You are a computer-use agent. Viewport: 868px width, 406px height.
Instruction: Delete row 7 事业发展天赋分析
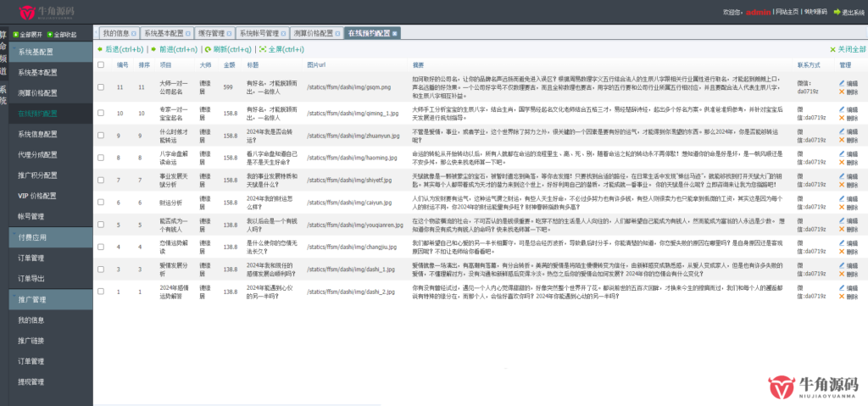pos(848,185)
